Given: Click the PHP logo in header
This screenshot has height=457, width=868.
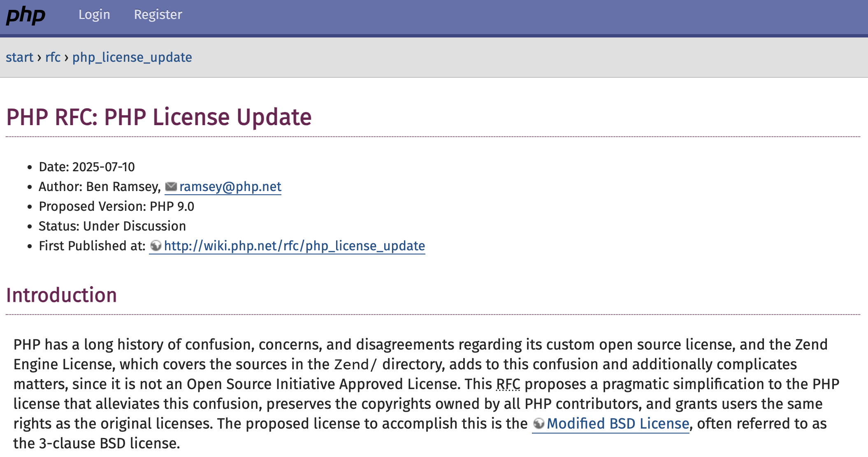Looking at the screenshot, I should tap(26, 16).
